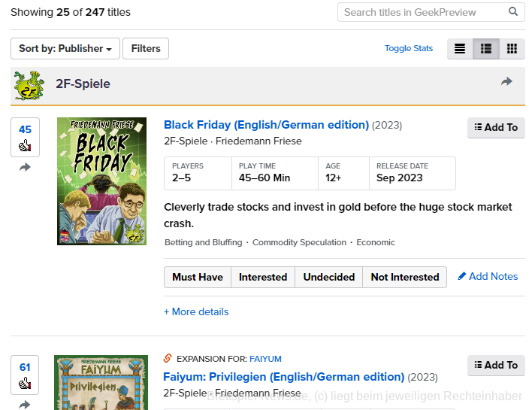Click share arrow under Faiyum thumbs
The width and height of the screenshot is (532, 410).
click(25, 405)
